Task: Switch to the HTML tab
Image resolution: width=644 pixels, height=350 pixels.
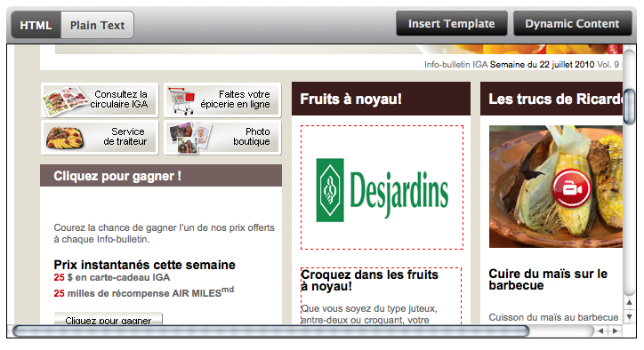Action: coord(36,25)
